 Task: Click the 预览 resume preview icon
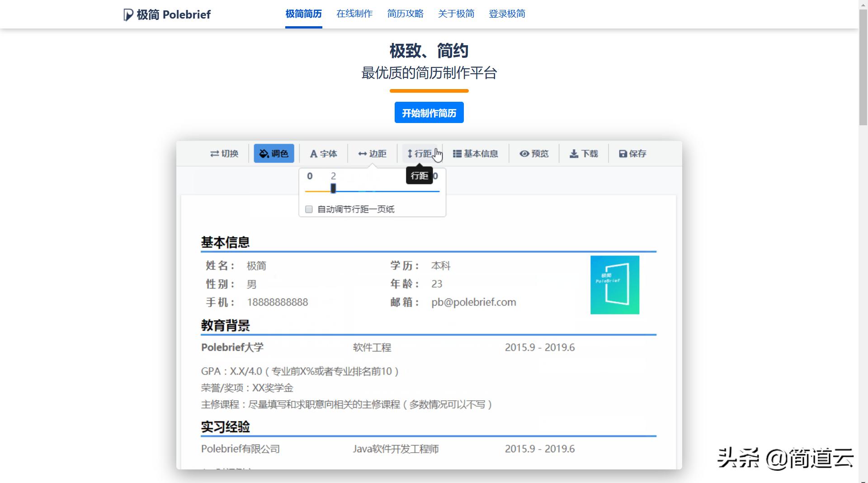point(534,154)
